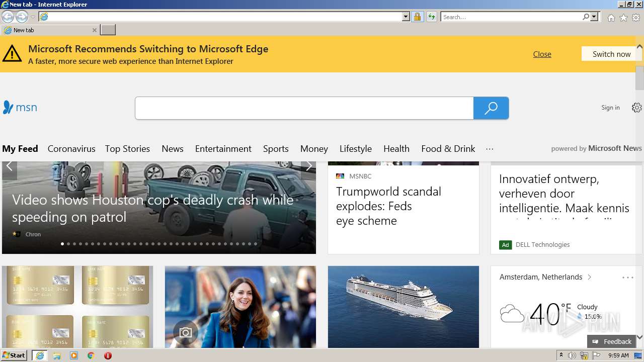Open the Top Stories section

tap(127, 149)
